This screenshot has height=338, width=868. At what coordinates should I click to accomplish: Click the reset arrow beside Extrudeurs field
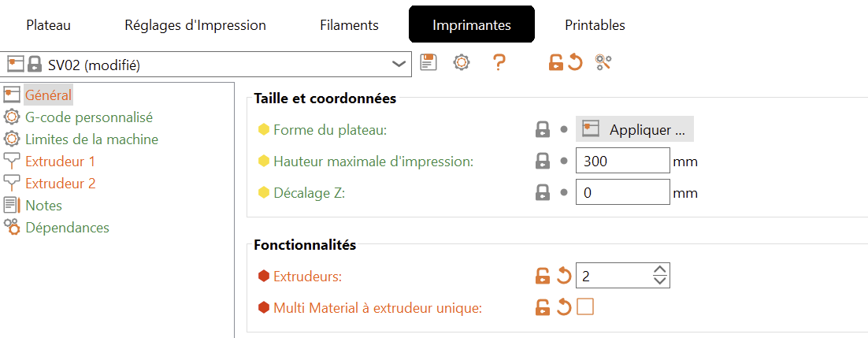[x=563, y=276]
